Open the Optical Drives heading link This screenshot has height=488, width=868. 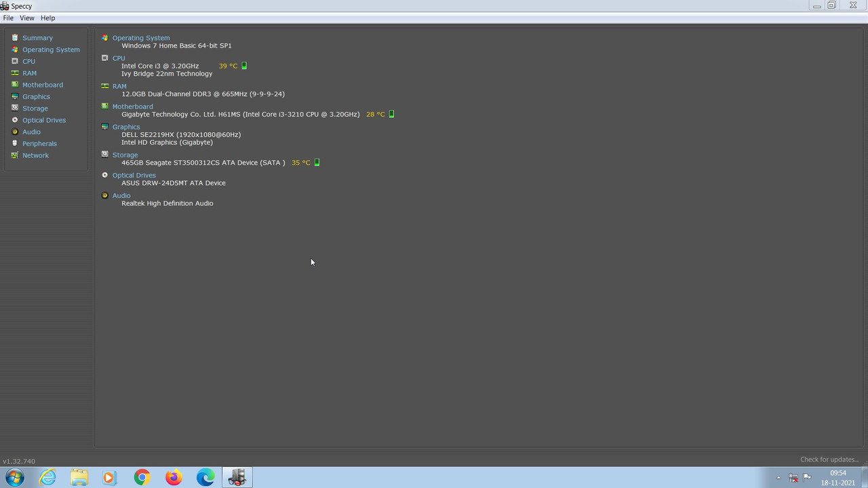(x=134, y=175)
